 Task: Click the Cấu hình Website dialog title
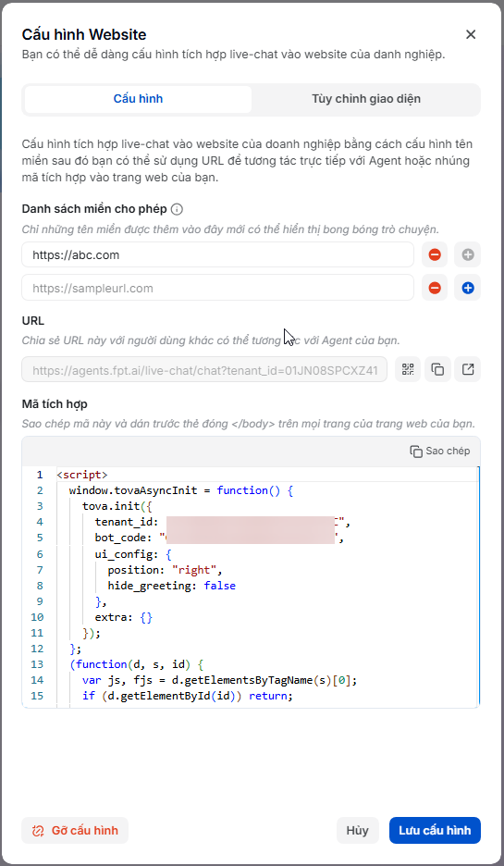pos(84,35)
